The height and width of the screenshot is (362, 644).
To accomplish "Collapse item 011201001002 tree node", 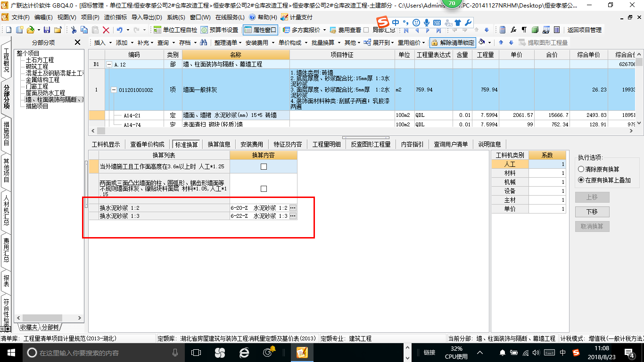I will click(114, 90).
